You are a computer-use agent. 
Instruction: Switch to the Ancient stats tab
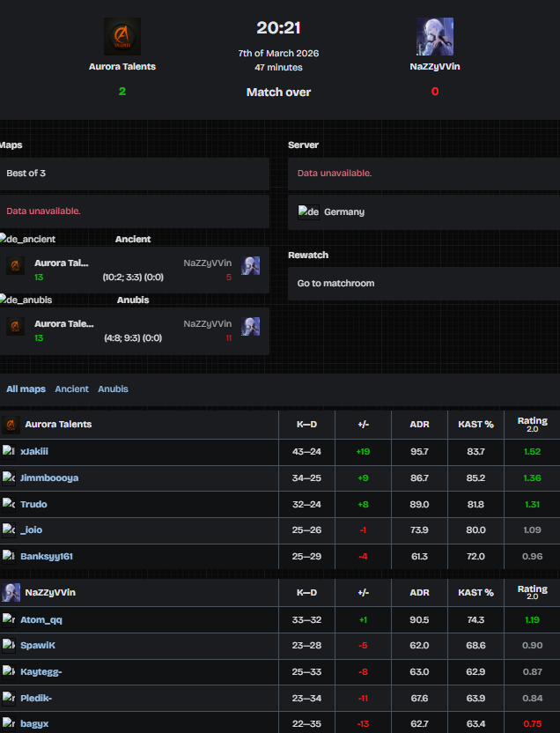(71, 389)
